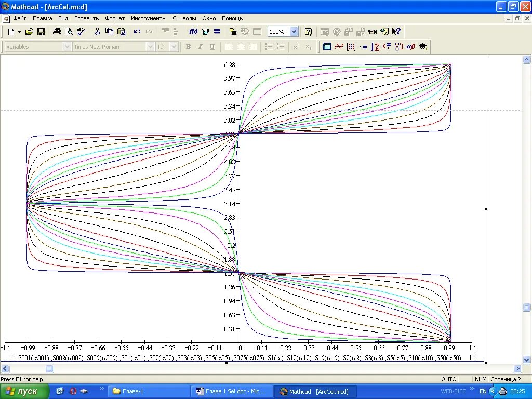This screenshot has height=399, width=532.
Task: Click the x-axis expression S001(α001) label
Action: (x=34, y=357)
